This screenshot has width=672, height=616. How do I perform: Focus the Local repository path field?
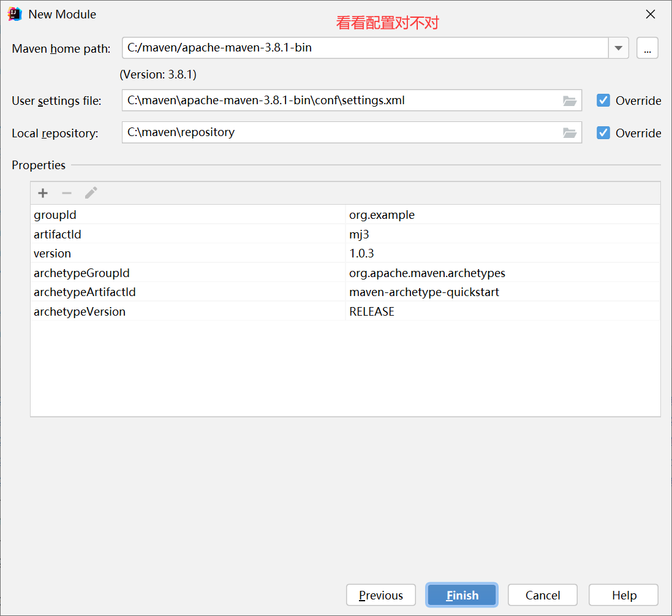click(352, 132)
